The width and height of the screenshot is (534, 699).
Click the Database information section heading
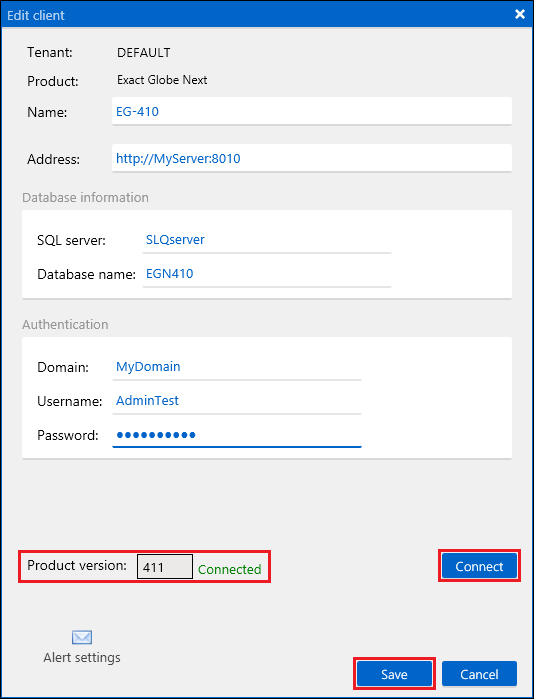pos(86,197)
